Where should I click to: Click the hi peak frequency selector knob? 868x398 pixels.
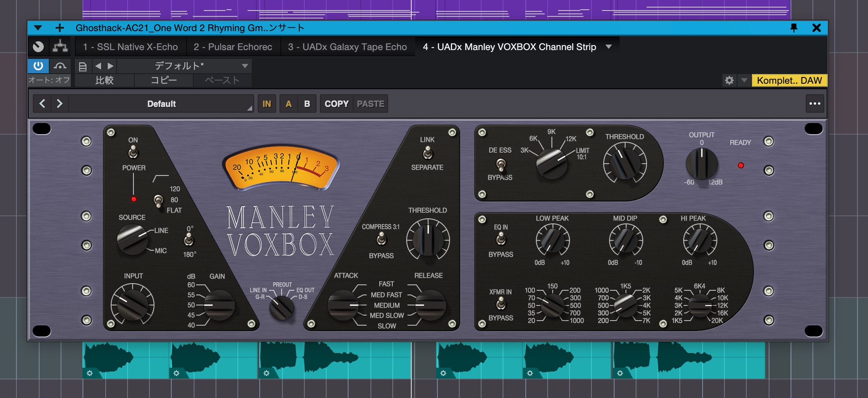click(x=700, y=306)
